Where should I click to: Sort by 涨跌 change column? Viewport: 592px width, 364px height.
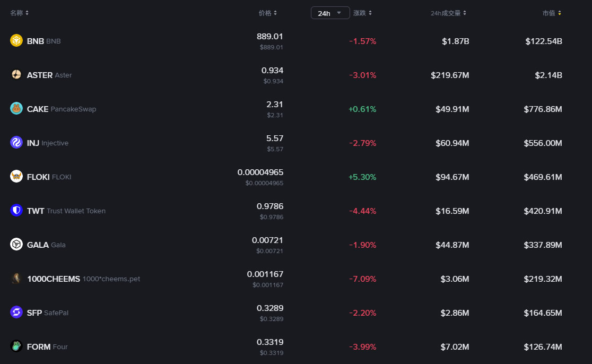coord(363,13)
